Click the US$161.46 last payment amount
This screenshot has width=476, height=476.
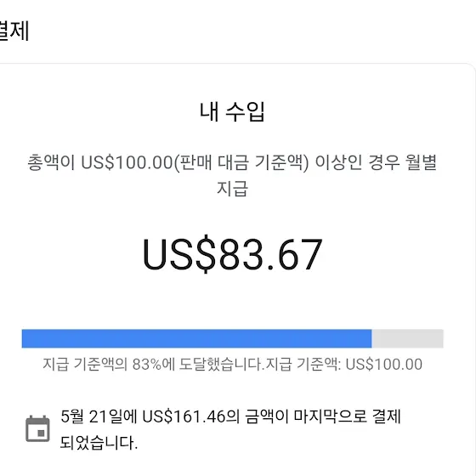tap(184, 416)
